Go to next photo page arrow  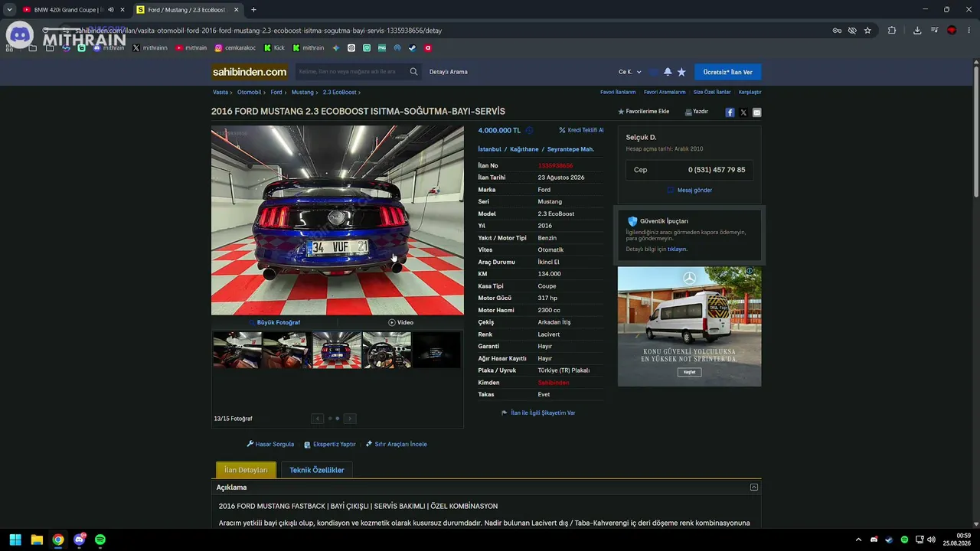click(x=350, y=419)
